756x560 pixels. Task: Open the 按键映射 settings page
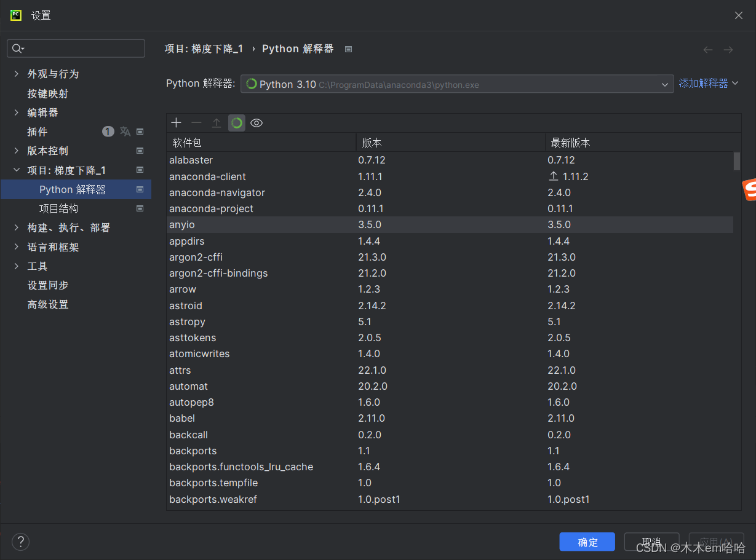[48, 93]
